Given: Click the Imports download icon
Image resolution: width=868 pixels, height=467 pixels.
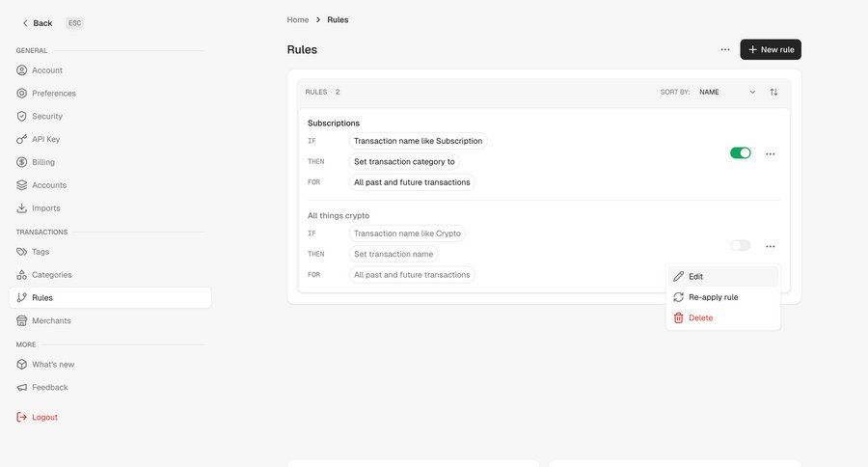Looking at the screenshot, I should (x=21, y=208).
